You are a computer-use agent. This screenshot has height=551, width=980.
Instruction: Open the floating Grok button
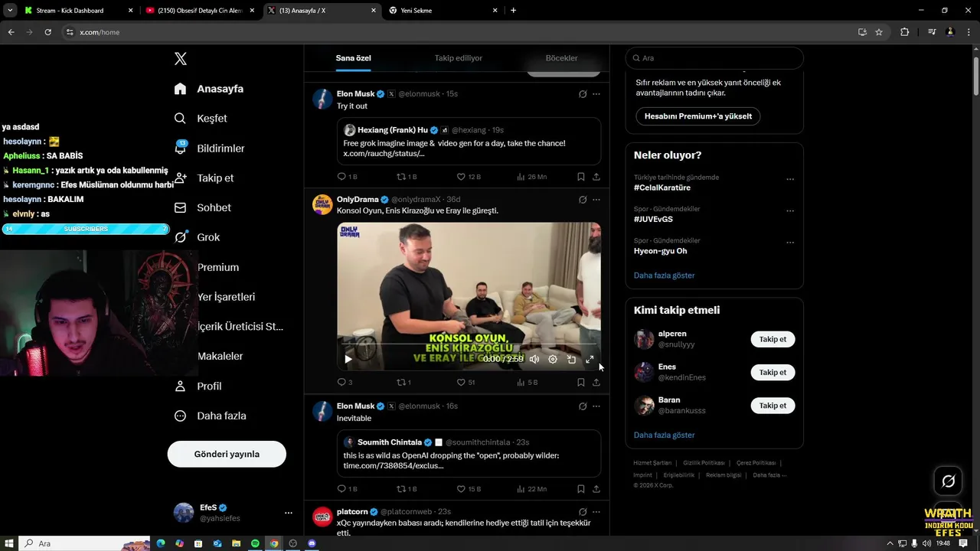coord(948,481)
